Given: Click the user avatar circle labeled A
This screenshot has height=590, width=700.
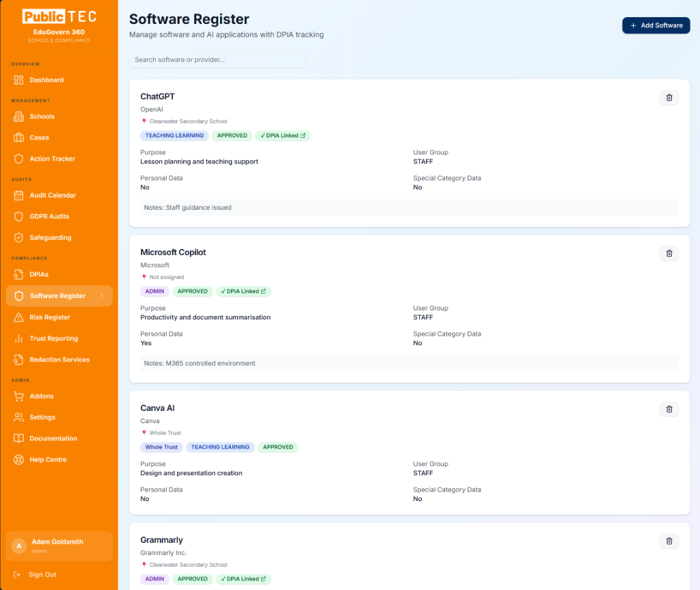Looking at the screenshot, I should [18, 546].
